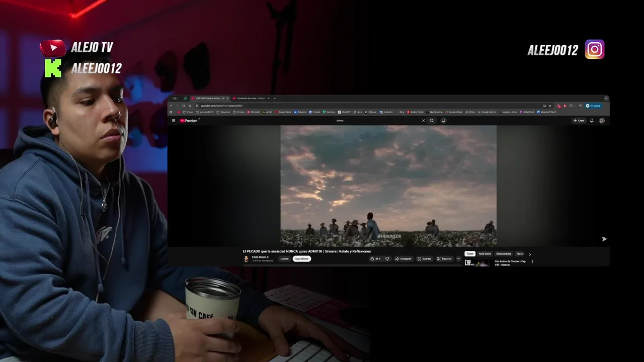The image size is (644, 362).
Task: Open the Chrome three-dot menu
Action: pos(606,106)
